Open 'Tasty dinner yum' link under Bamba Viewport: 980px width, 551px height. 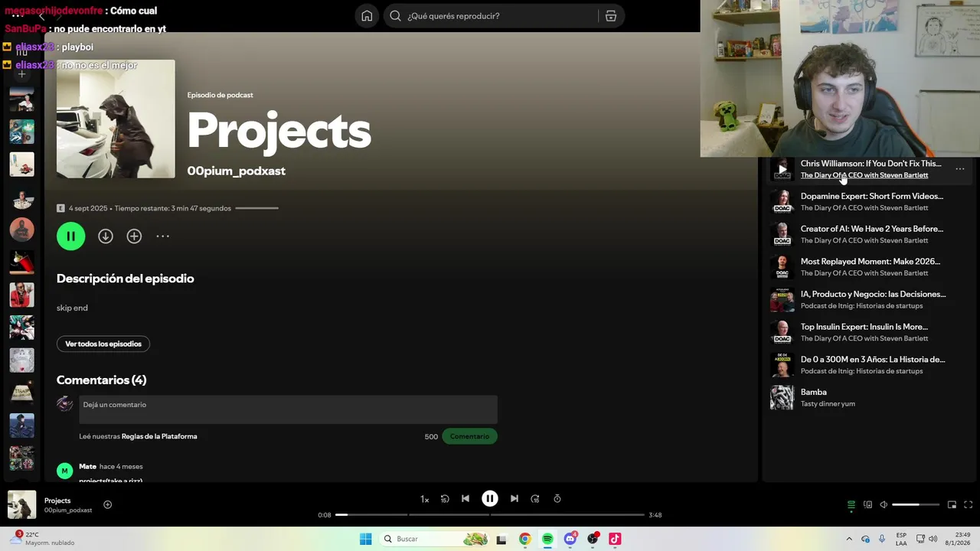click(828, 404)
